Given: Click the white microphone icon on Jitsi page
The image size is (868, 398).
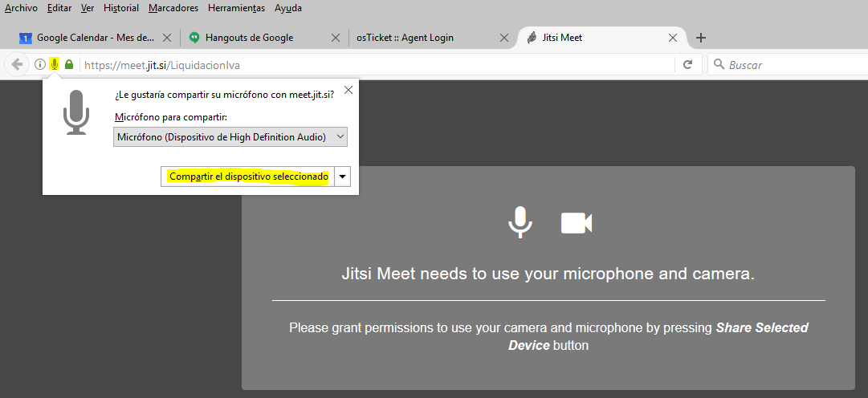Looking at the screenshot, I should click(x=520, y=222).
